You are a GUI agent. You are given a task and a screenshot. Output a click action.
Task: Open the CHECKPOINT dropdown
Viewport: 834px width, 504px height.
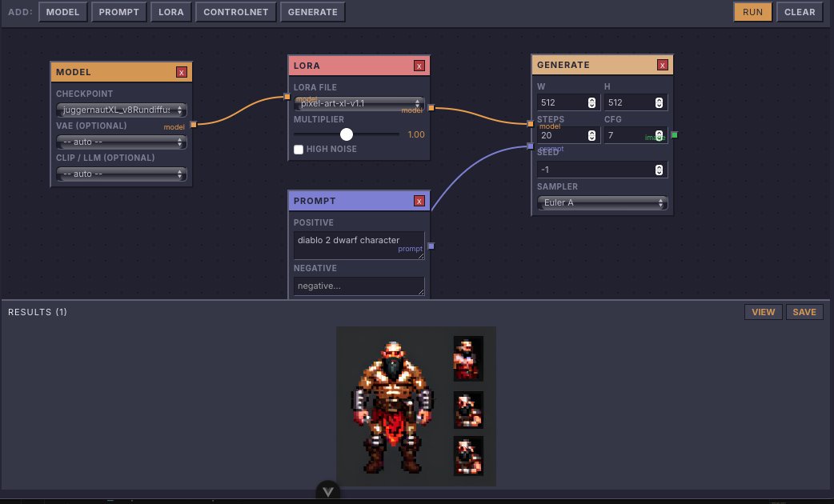tap(122, 110)
